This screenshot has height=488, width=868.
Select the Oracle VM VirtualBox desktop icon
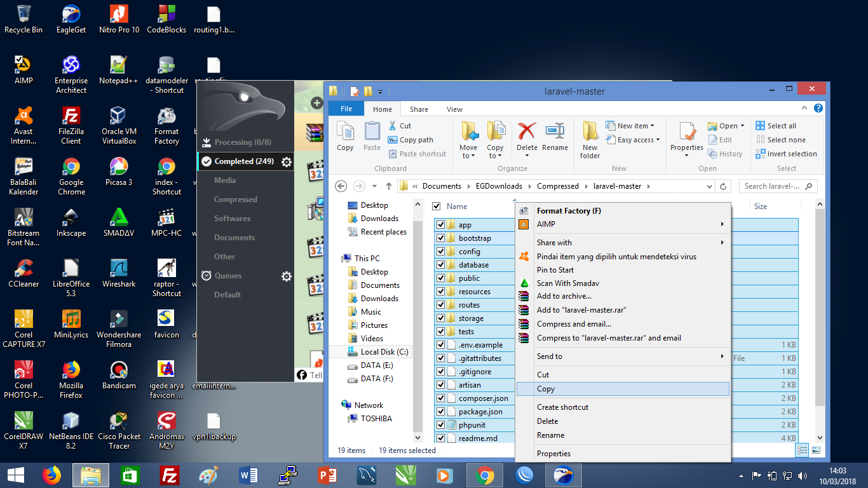click(x=119, y=125)
